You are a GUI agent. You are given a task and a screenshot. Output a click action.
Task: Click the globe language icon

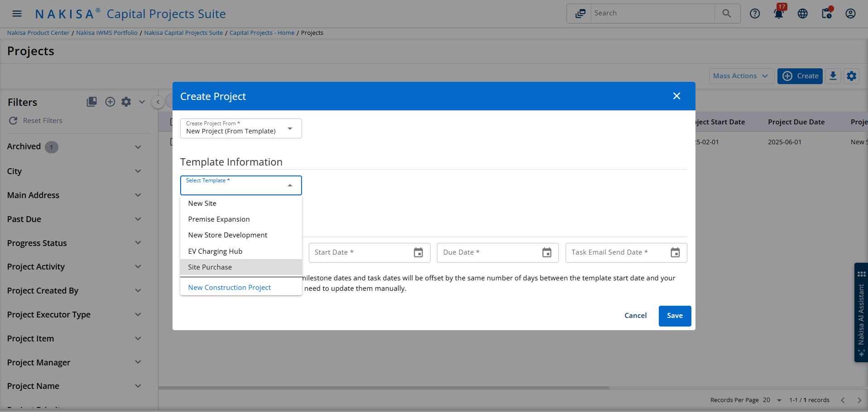coord(802,14)
